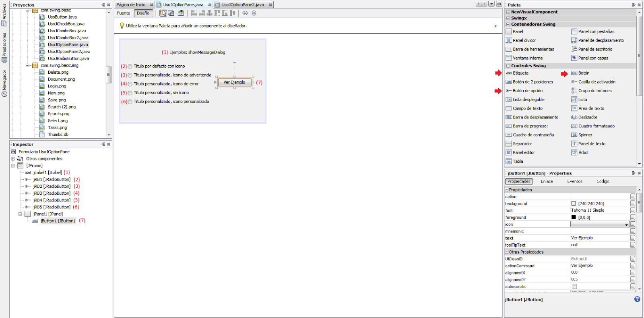644x318 pixels.
Task: Click the text property value field
Action: tap(600, 238)
